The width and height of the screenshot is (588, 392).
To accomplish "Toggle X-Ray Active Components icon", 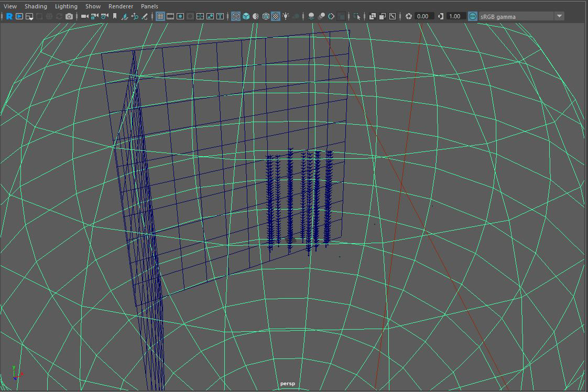I will (383, 16).
